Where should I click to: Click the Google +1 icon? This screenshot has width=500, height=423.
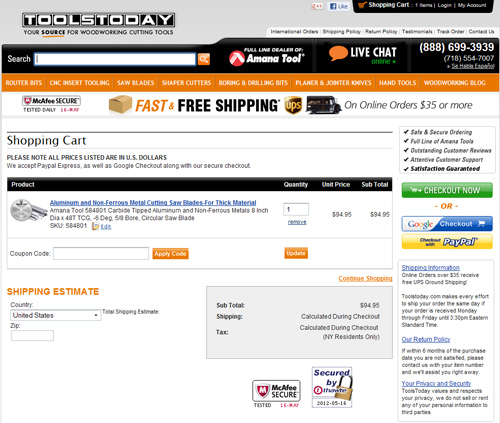click(317, 6)
